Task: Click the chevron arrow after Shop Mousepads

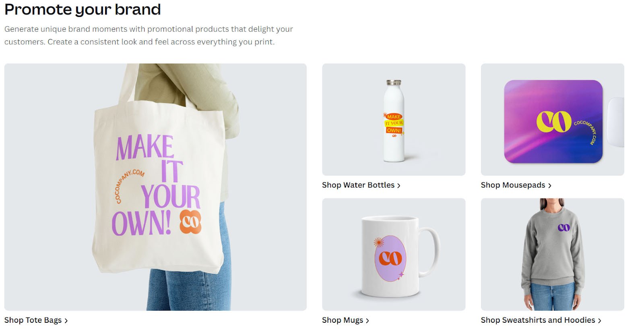Action: tap(549, 186)
